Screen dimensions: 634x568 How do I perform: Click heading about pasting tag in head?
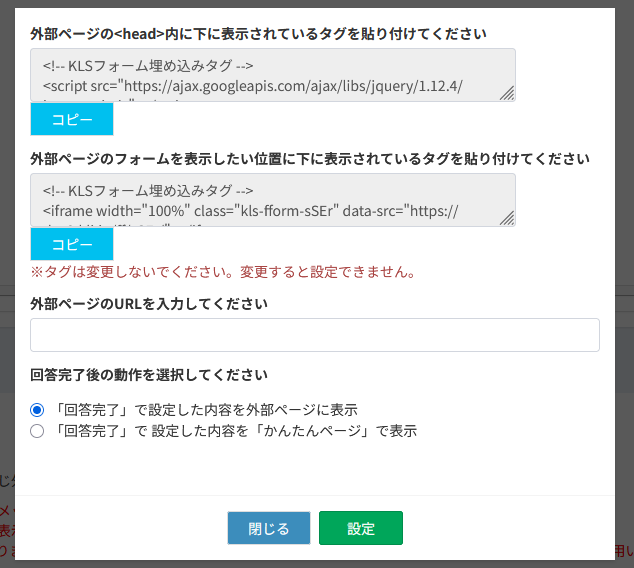258,34
